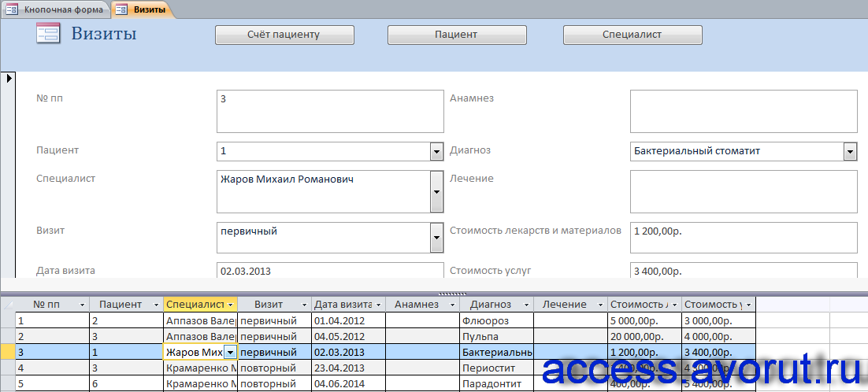
Task: Click the date cell 04.06.2014
Action: [x=348, y=383]
